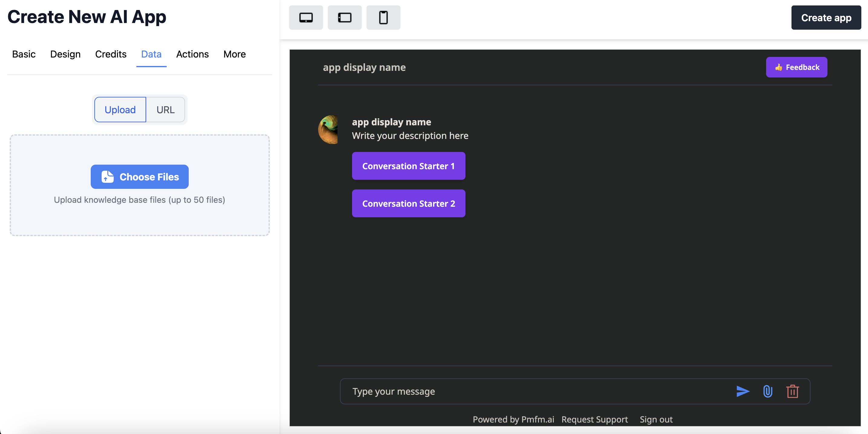Select Conversation Starter 1
The width and height of the screenshot is (868, 434).
pos(408,166)
